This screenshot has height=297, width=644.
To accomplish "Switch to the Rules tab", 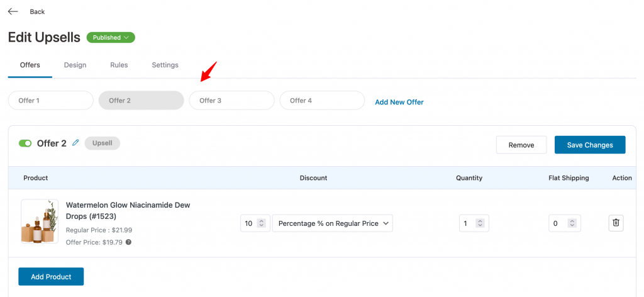I will [x=119, y=65].
